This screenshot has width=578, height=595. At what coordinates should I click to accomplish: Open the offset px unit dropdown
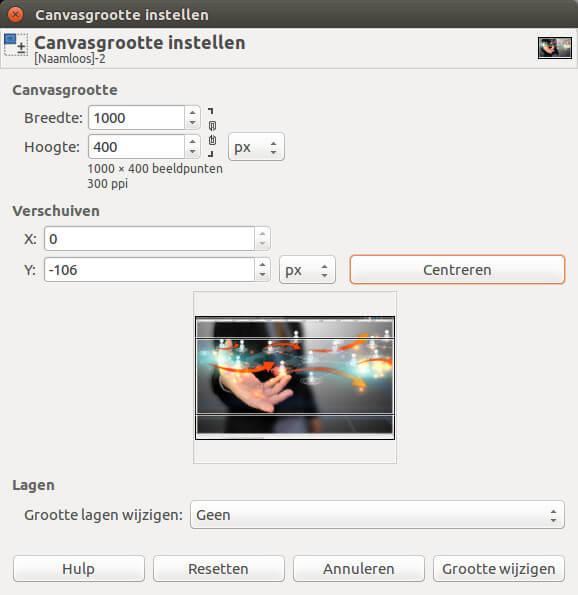pyautogui.click(x=307, y=270)
